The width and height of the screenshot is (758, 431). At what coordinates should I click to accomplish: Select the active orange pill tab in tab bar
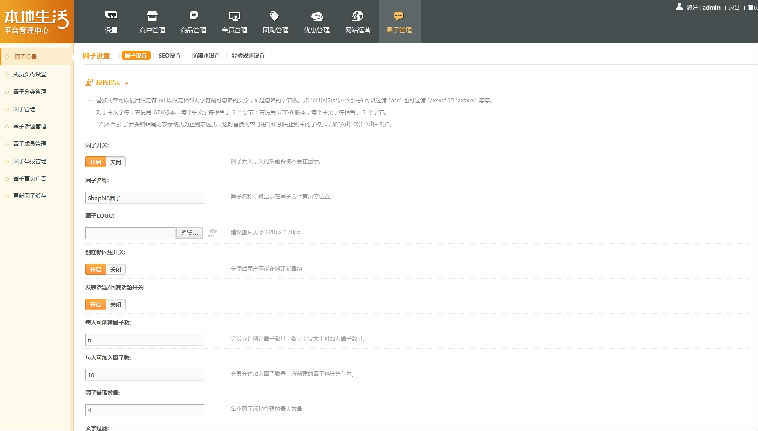point(136,56)
